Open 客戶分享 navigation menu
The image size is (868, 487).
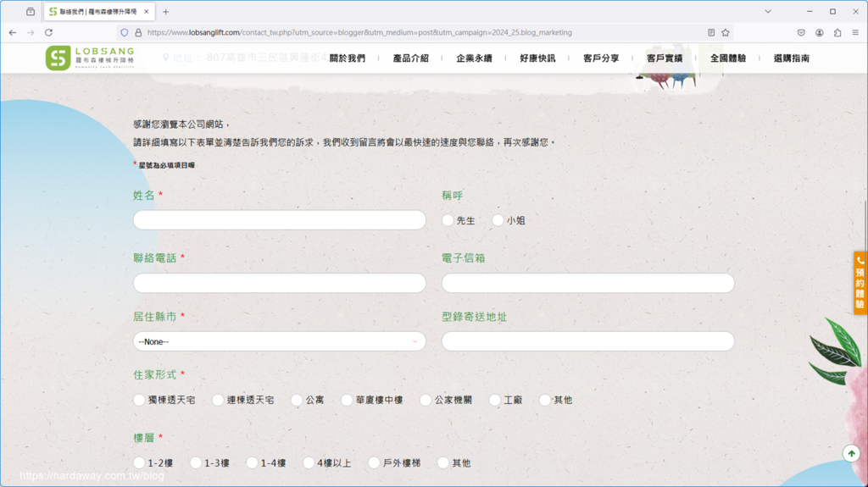tap(601, 58)
